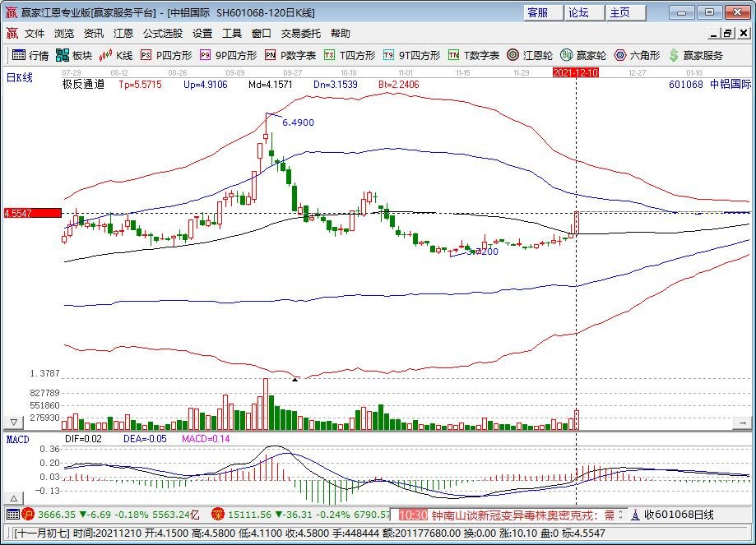Screen dimensions: 756x545
Task: Select the 六角形 hexagon tool
Action: pyautogui.click(x=637, y=55)
